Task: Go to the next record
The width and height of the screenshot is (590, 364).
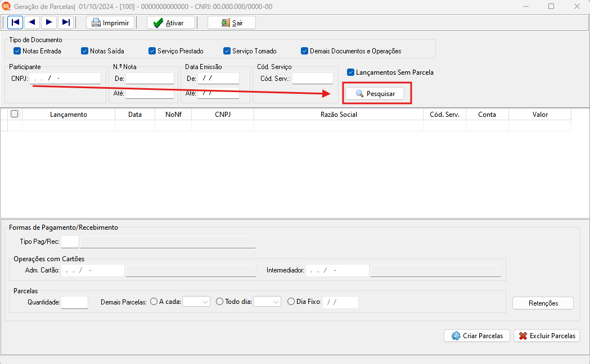Action: pos(49,22)
